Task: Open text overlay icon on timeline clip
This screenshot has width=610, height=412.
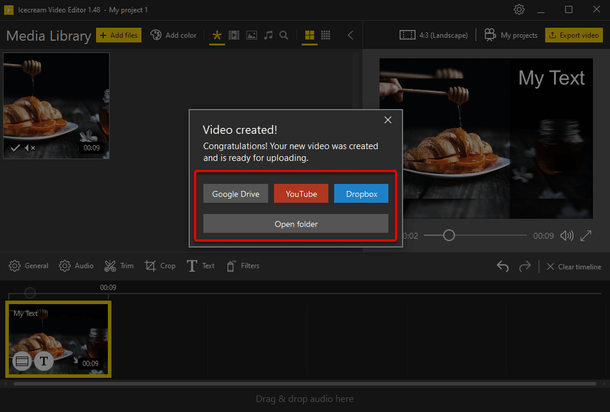Action: (44, 361)
